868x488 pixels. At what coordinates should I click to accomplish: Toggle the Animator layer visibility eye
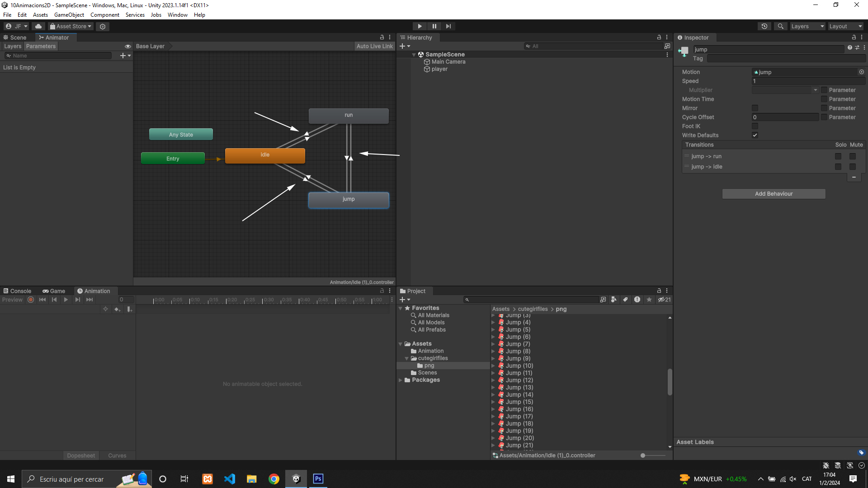pos(128,46)
